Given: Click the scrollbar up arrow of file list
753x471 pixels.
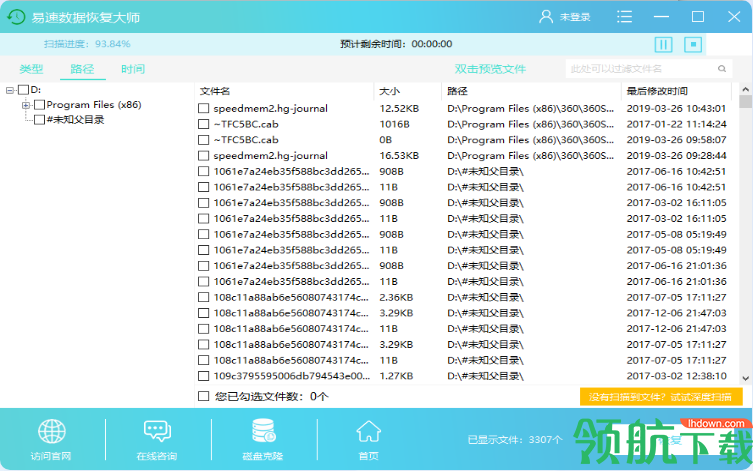Looking at the screenshot, I should click(x=745, y=89).
